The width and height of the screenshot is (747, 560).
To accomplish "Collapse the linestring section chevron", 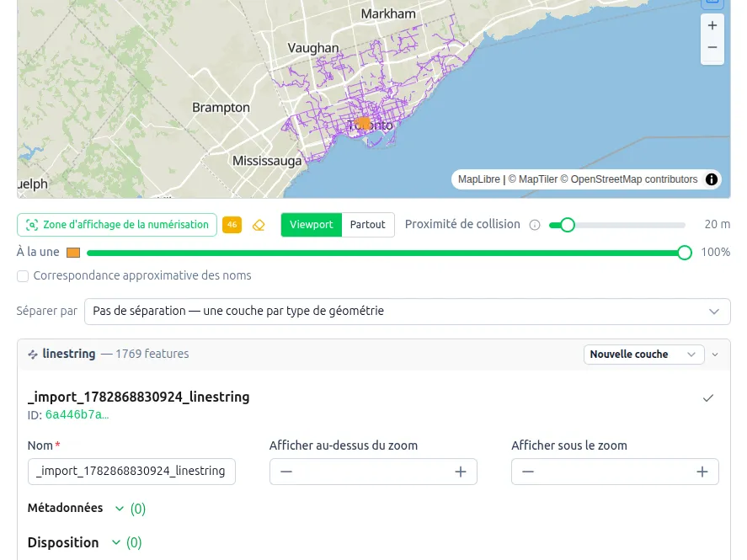I will point(715,355).
